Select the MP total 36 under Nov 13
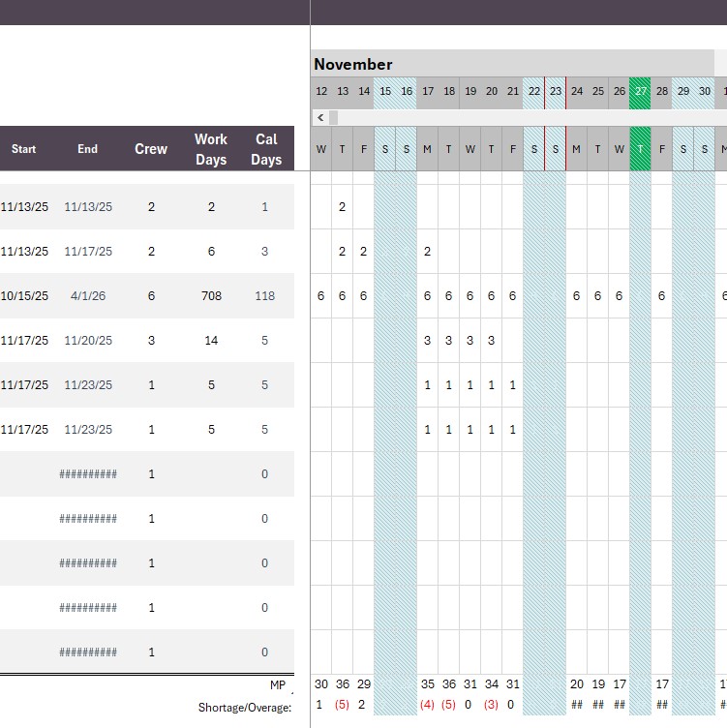 point(343,684)
